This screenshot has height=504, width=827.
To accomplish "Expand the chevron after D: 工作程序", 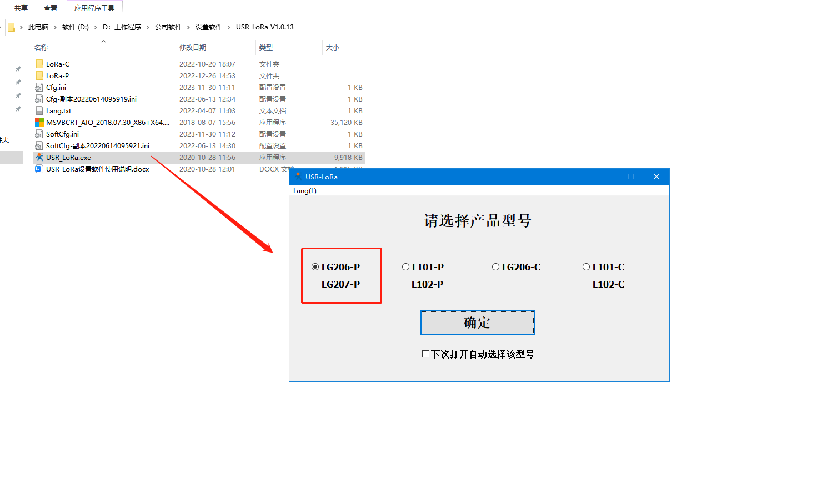I will 148,27.
